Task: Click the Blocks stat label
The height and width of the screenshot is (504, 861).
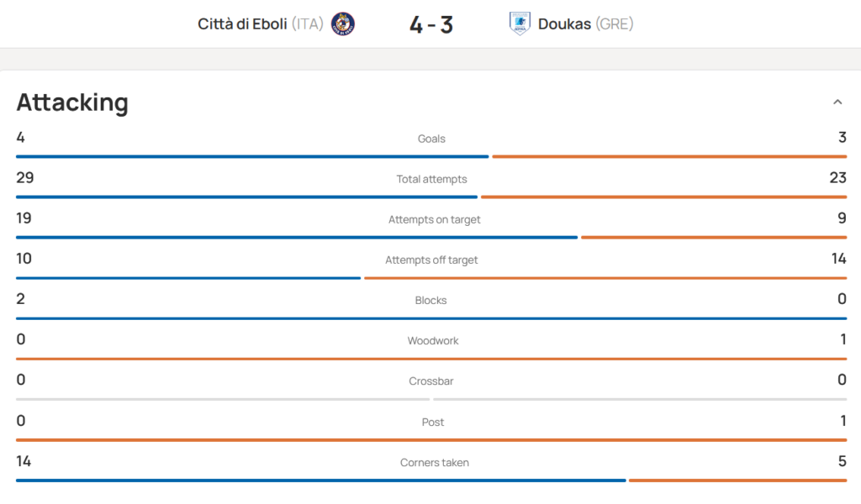Action: click(x=430, y=301)
